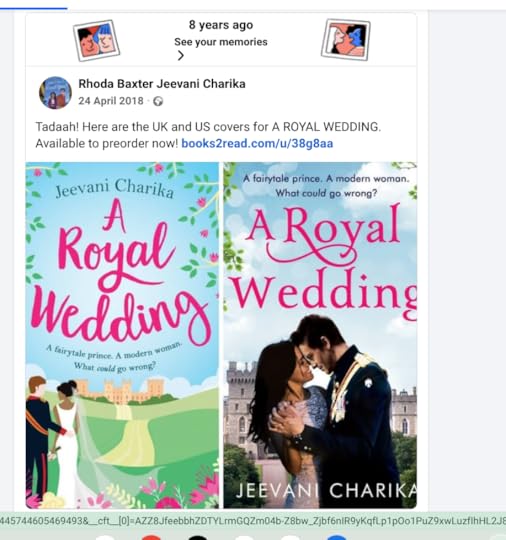Open the photographic US cover image
506x540 pixels.
point(320,335)
